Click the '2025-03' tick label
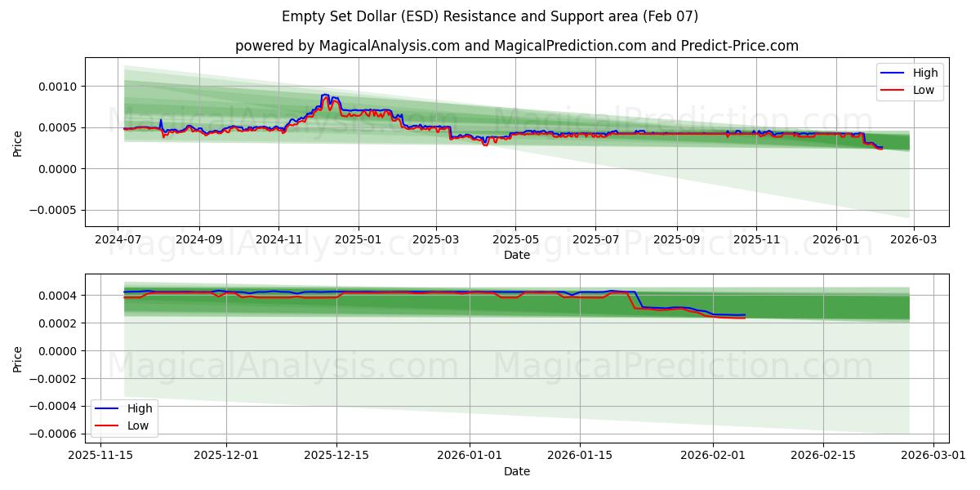The width and height of the screenshot is (980, 490). pos(435,240)
